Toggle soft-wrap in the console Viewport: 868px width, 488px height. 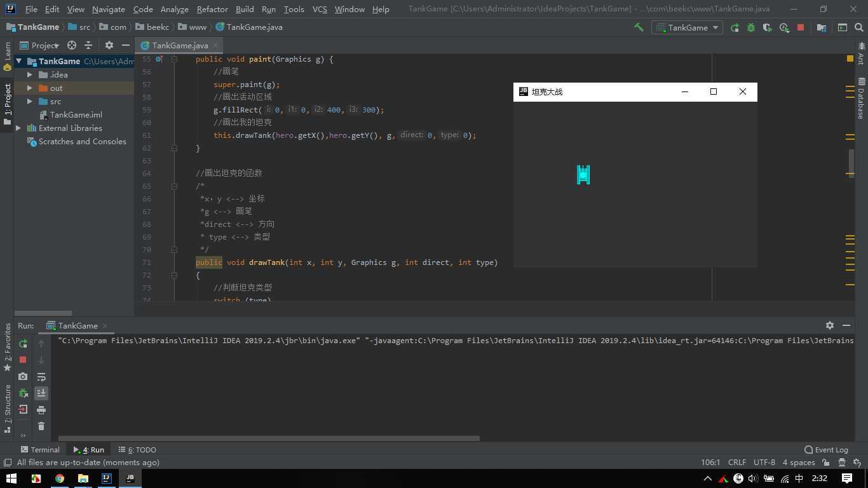[41, 377]
